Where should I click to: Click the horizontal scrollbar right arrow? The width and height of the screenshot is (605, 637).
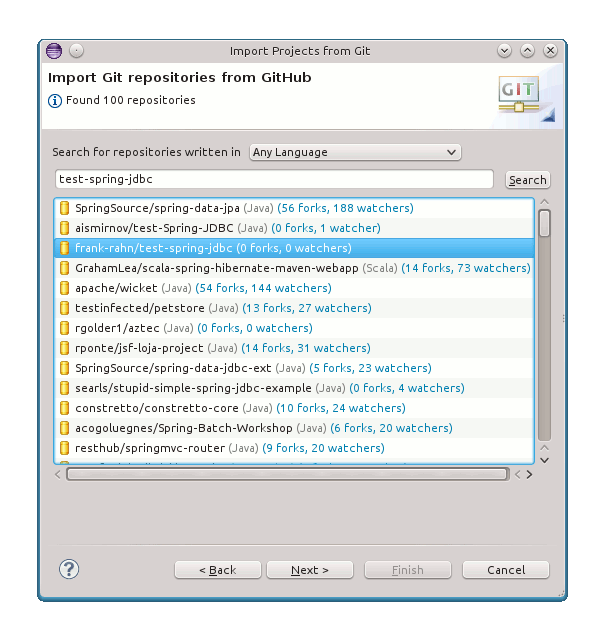point(529,474)
